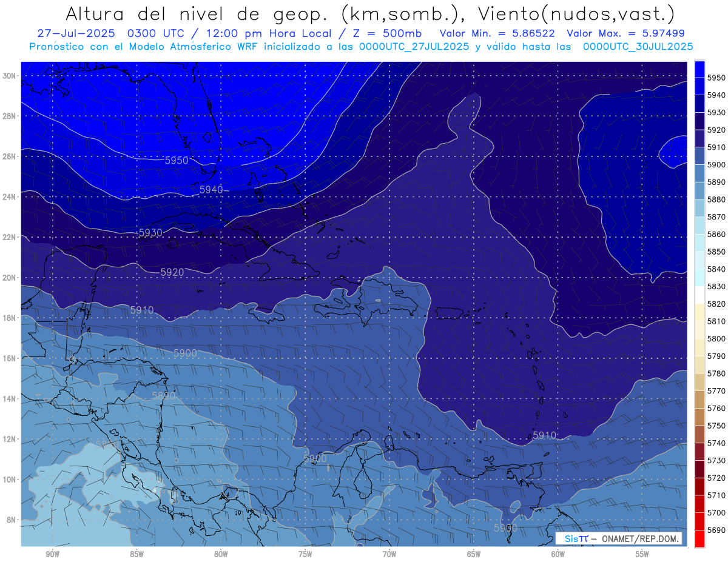
Task: Click the bright red swatch below 5690 in colorbar
Action: pyautogui.click(x=699, y=538)
